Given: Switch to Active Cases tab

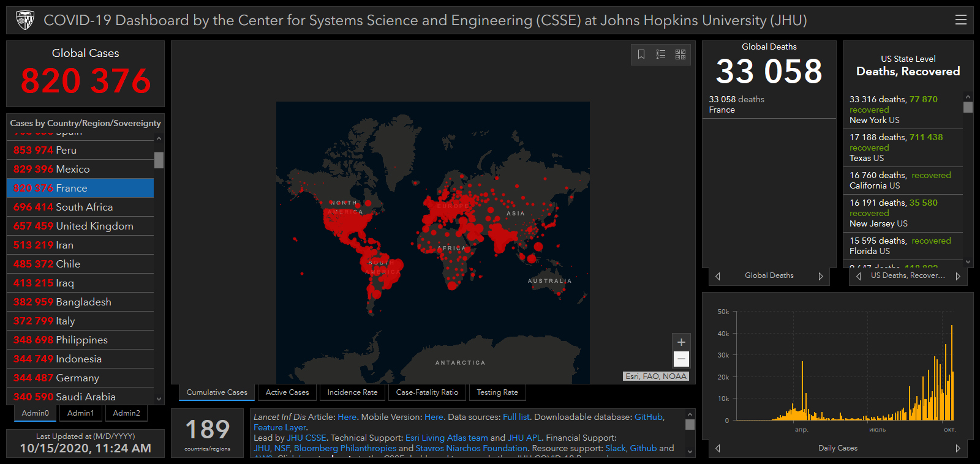Looking at the screenshot, I should [287, 392].
